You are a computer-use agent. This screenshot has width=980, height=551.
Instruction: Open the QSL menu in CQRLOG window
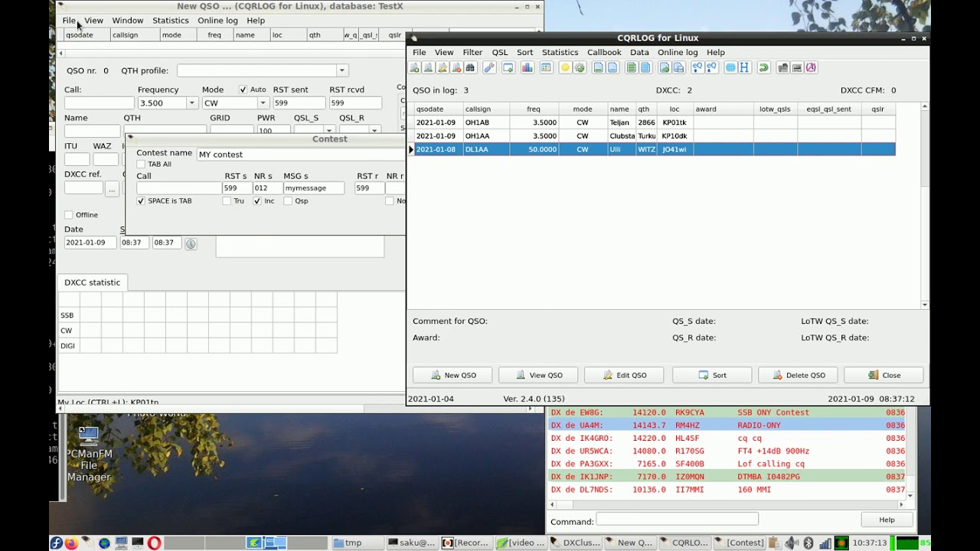[500, 53]
